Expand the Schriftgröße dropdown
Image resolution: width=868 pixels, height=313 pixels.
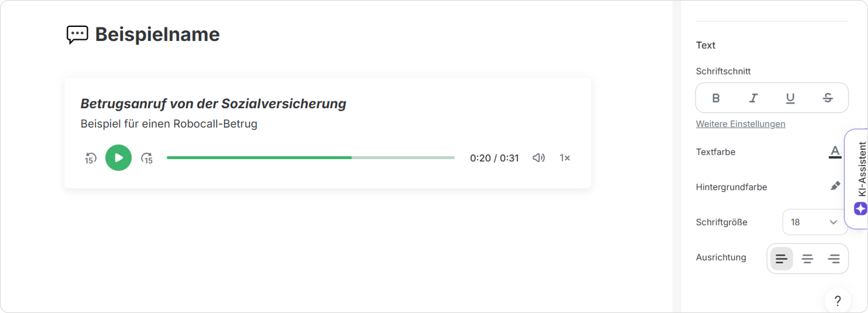[814, 222]
